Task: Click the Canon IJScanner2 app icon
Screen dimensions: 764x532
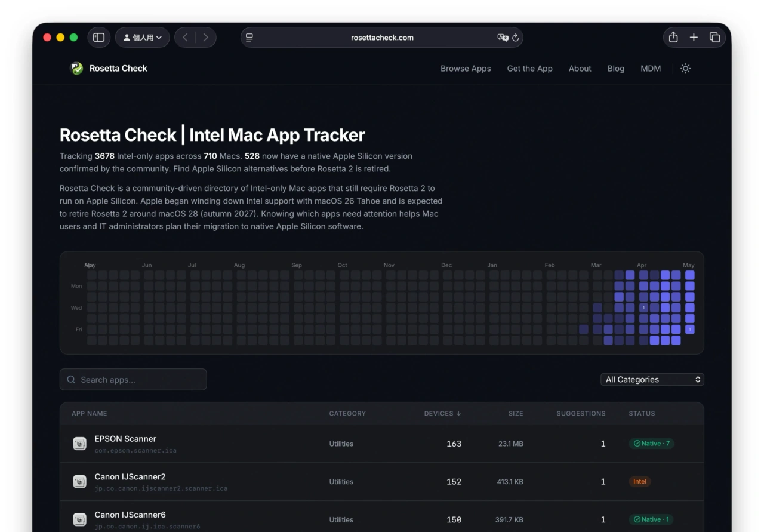Action: point(79,482)
